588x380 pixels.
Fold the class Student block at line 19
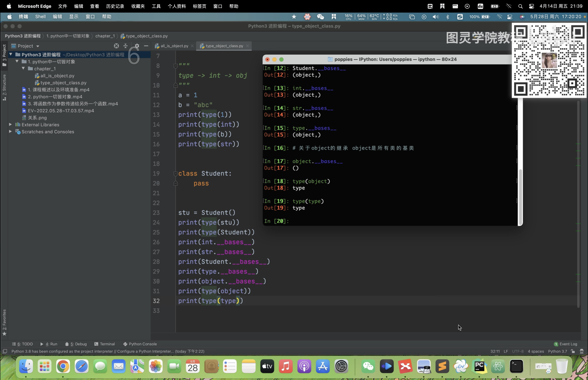click(175, 174)
